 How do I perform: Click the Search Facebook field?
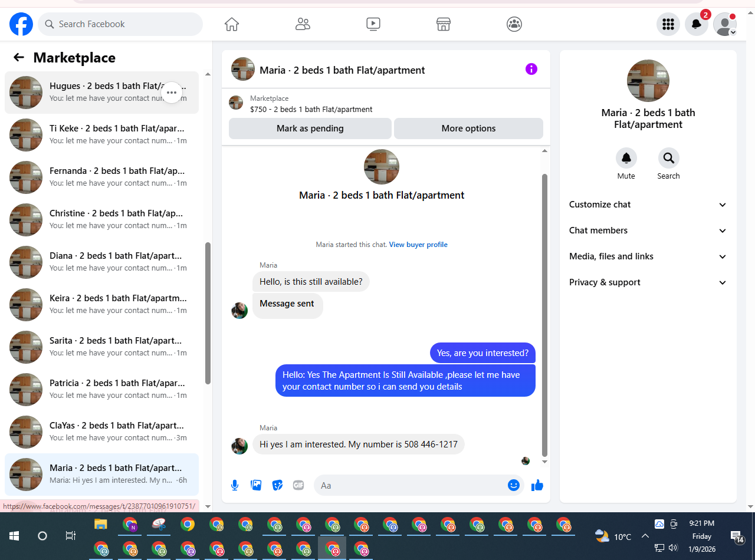(x=120, y=24)
